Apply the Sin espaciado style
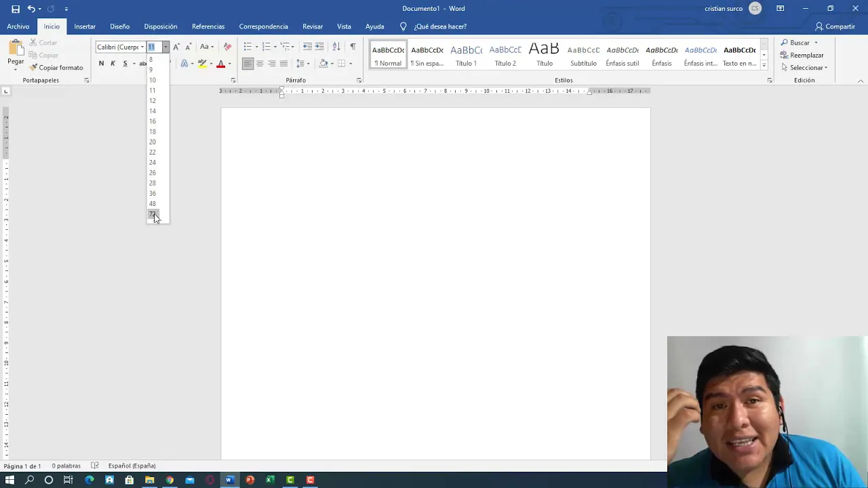 [x=427, y=55]
